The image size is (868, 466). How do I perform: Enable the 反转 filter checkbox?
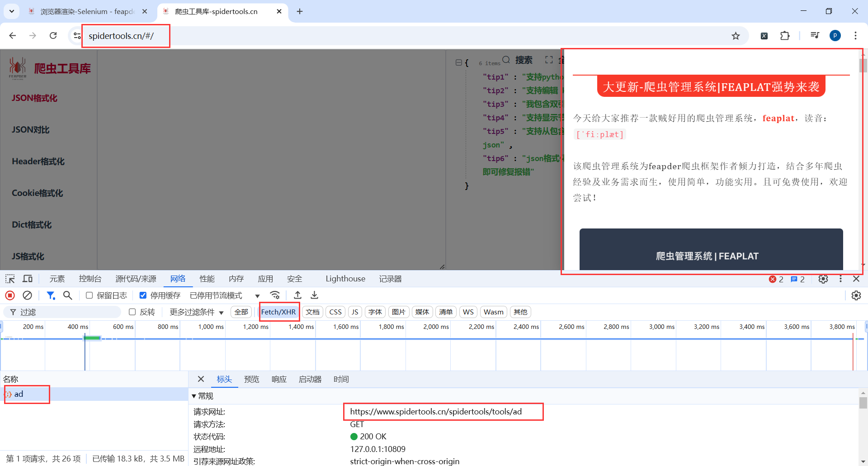coord(132,312)
